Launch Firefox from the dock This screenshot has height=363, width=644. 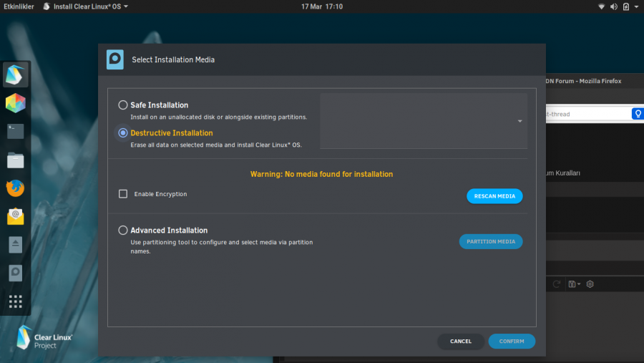[x=16, y=188]
